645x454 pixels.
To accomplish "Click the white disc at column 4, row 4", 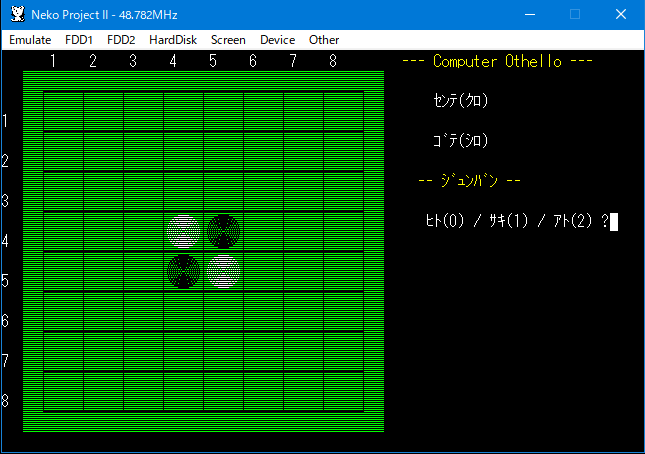I will [x=183, y=231].
